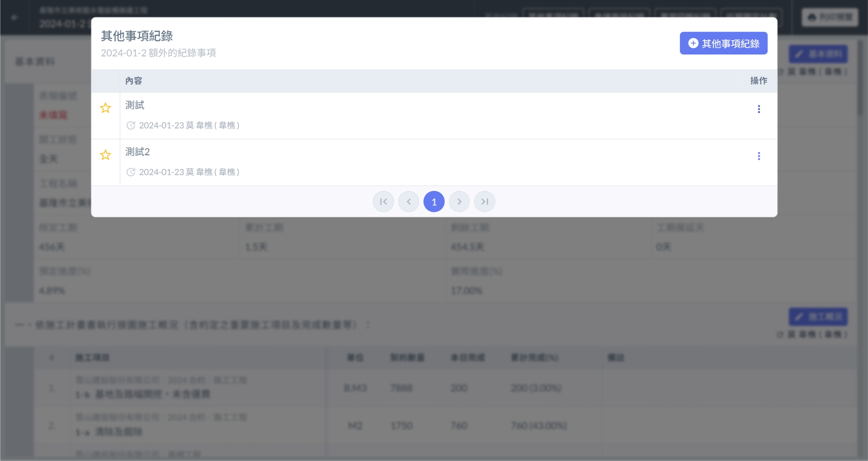This screenshot has height=461, width=868.
Task: Click the 操作 column header
Action: [x=758, y=81]
